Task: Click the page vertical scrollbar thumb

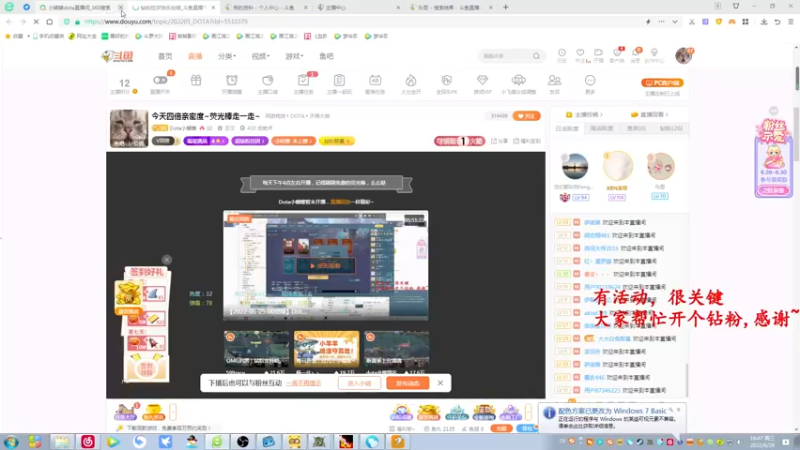Action: point(796,79)
